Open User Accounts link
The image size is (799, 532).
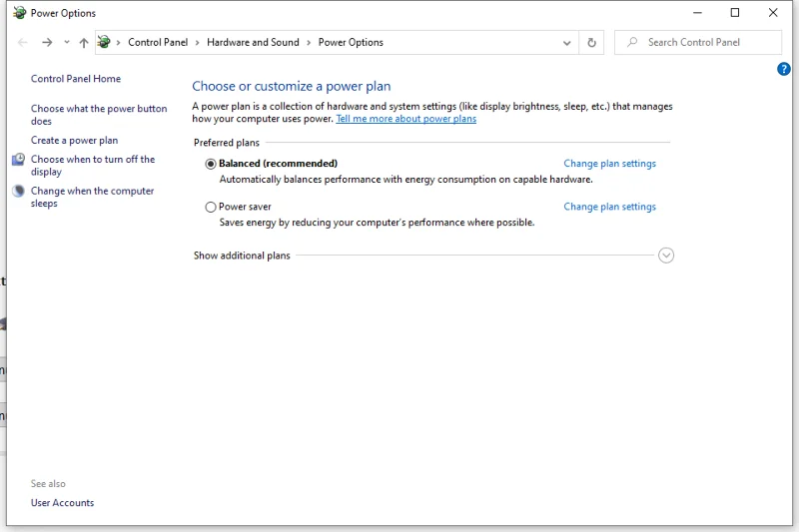[x=62, y=502]
